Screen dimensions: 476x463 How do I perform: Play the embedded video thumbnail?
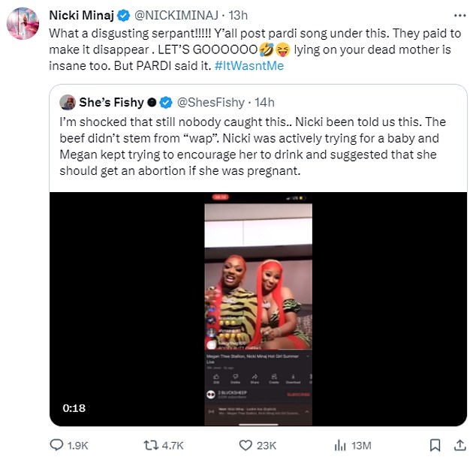[258, 309]
